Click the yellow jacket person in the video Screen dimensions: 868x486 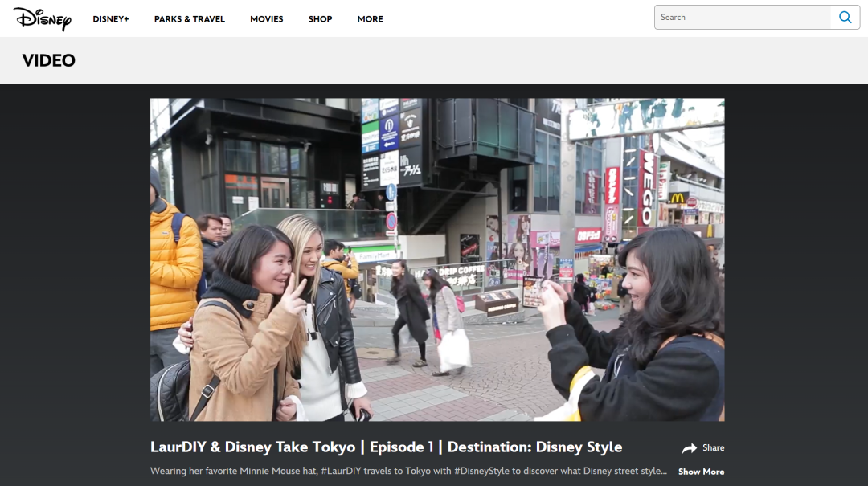[x=173, y=265]
